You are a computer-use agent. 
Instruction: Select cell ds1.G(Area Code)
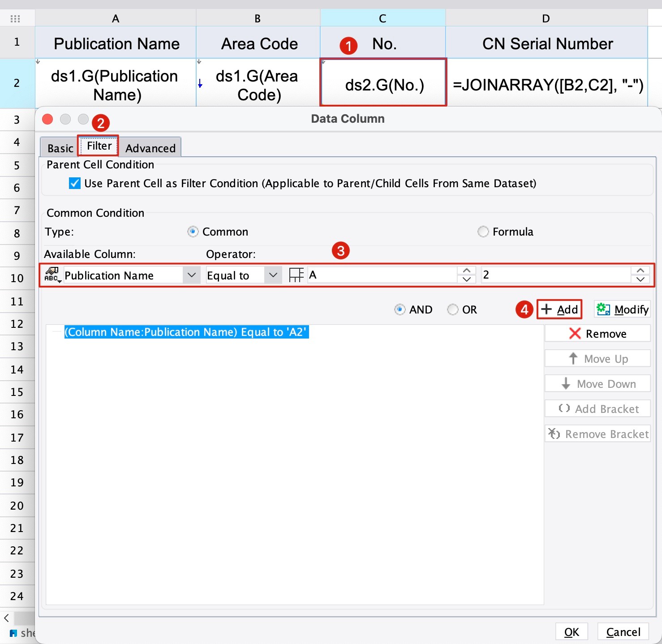[258, 83]
